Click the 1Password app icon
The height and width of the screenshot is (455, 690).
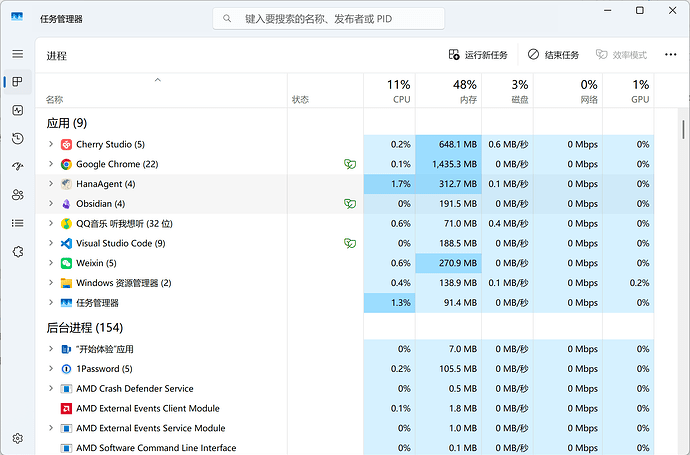(66, 369)
